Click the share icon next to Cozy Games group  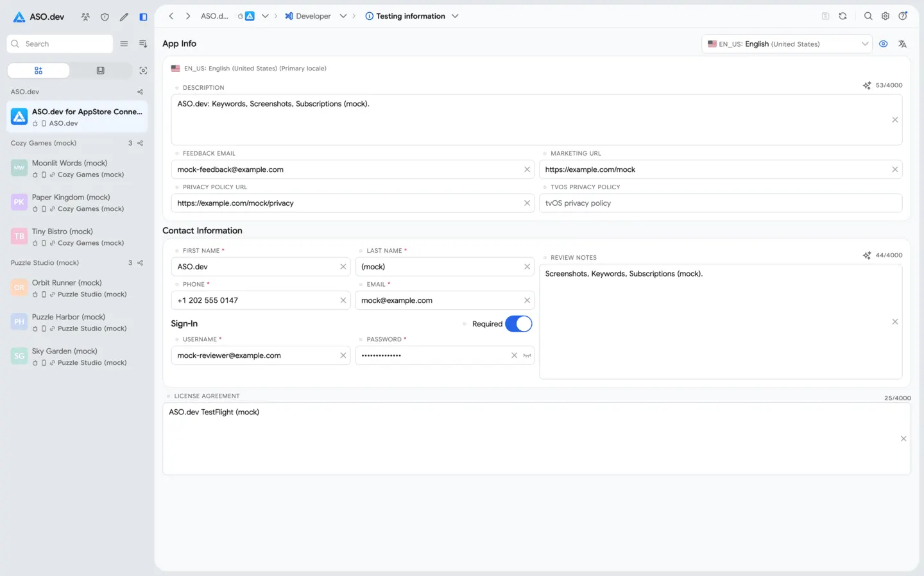click(141, 143)
